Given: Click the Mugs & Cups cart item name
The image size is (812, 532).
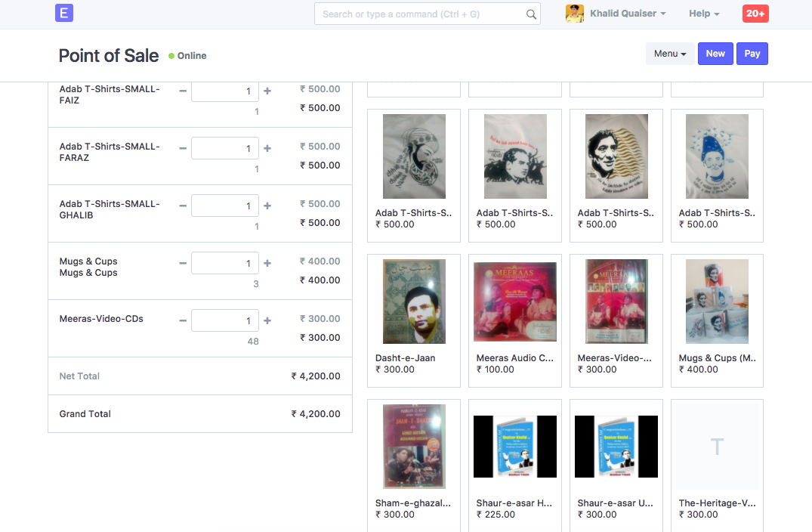Looking at the screenshot, I should [88, 267].
